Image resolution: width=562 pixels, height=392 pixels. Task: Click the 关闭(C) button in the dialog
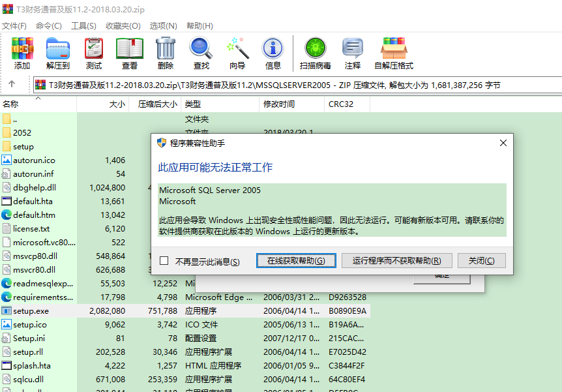coord(482,261)
